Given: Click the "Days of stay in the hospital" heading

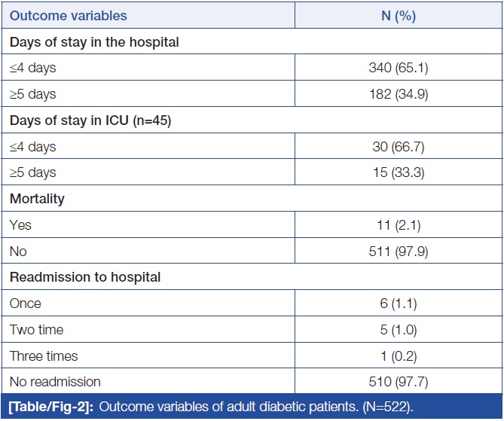Looking at the screenshot, I should 94,42.
